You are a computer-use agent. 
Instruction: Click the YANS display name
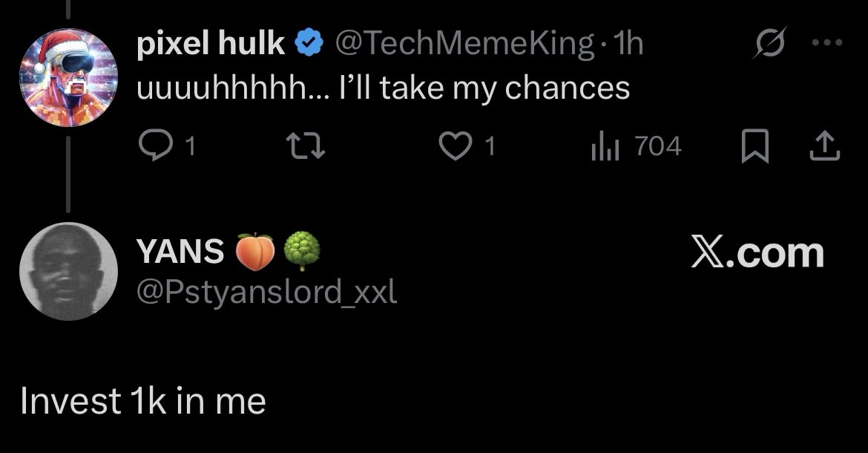coord(180,252)
